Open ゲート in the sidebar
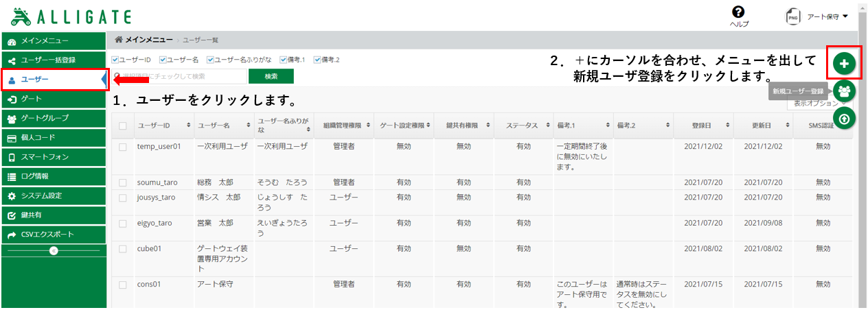Viewport: 868px width, 310px height. coord(54,99)
